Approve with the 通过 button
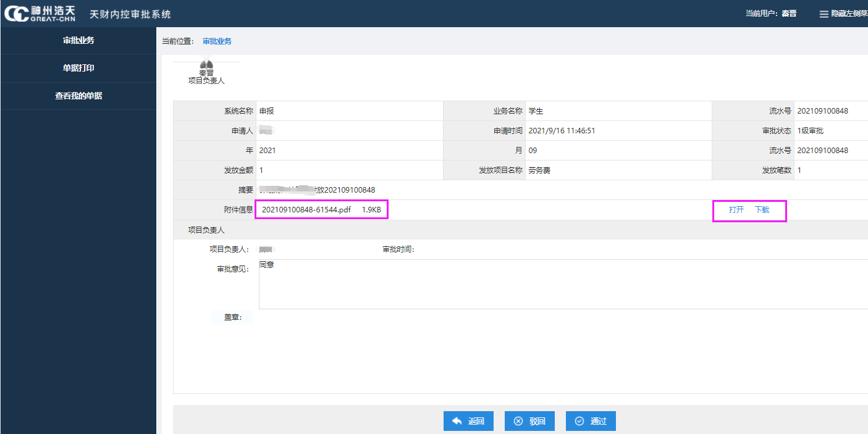 591,421
